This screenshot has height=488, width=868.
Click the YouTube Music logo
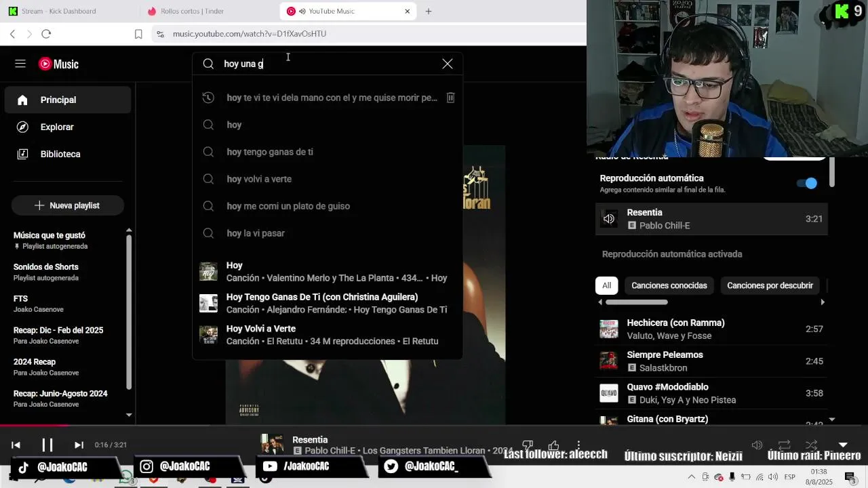tap(58, 64)
